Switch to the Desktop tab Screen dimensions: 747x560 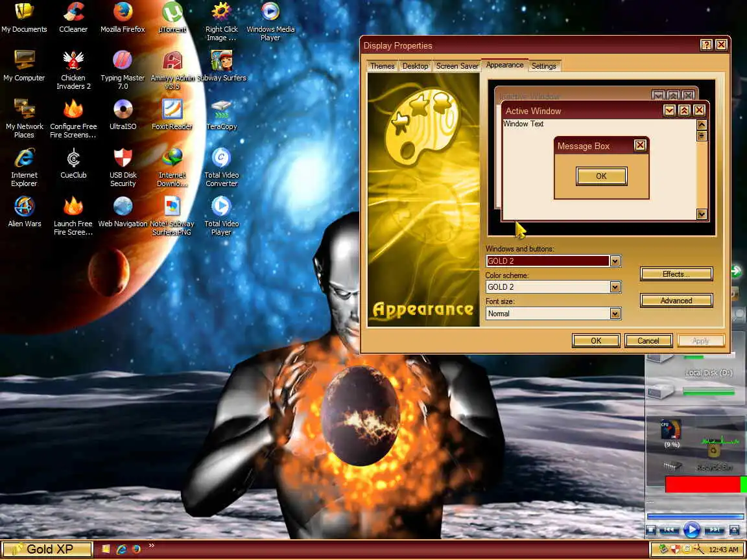click(415, 66)
